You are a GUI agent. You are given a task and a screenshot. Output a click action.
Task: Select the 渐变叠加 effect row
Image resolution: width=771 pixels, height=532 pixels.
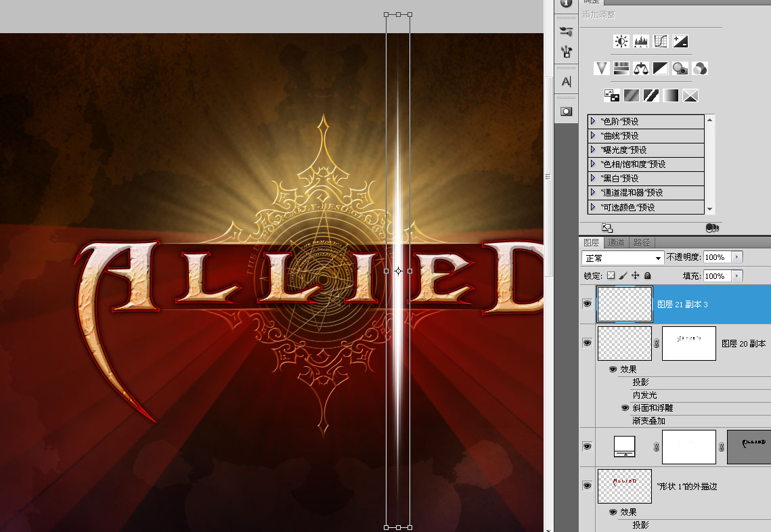coord(648,421)
